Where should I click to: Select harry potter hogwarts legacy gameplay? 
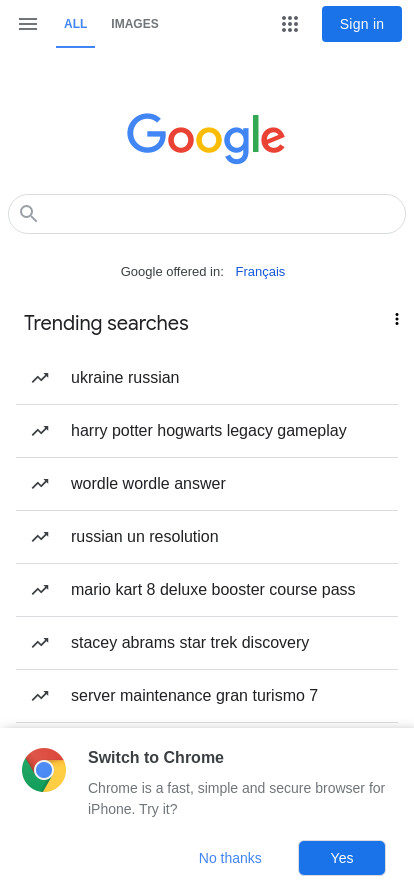[207, 431]
